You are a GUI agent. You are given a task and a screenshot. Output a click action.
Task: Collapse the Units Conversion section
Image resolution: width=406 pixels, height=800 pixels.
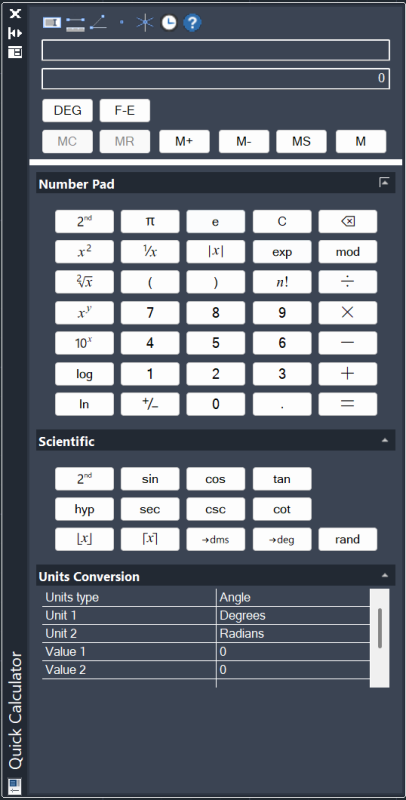tap(385, 576)
